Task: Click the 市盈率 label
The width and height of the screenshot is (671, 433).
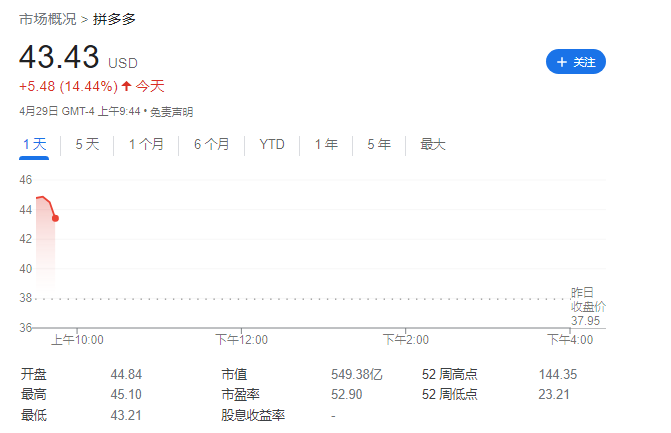Action: [x=240, y=394]
